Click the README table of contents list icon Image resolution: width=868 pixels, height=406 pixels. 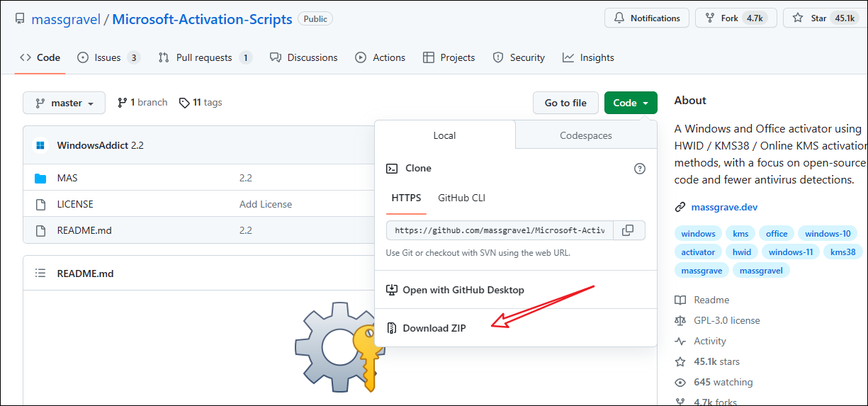click(x=40, y=274)
